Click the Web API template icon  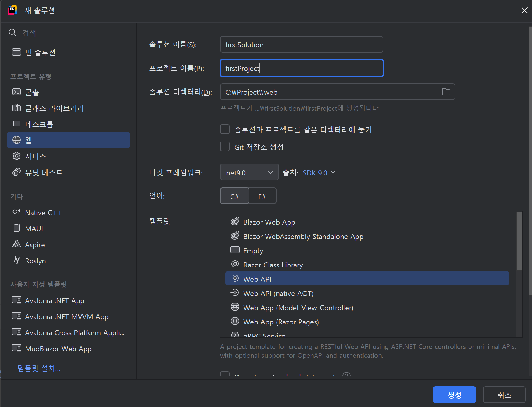pos(234,278)
